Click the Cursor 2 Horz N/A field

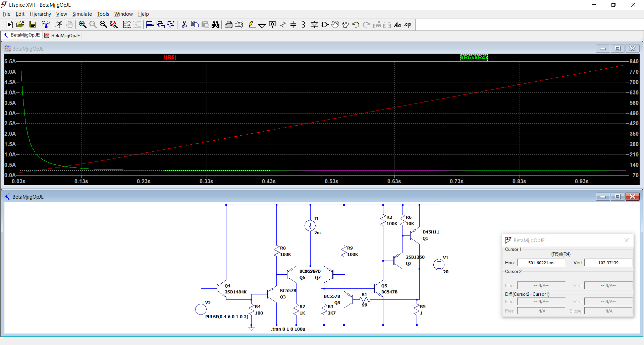pos(541,285)
